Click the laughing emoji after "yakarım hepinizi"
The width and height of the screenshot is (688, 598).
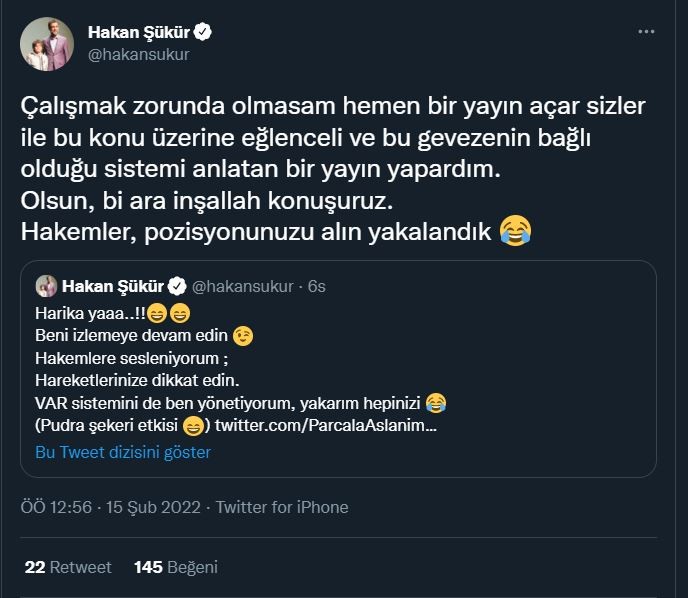click(435, 403)
